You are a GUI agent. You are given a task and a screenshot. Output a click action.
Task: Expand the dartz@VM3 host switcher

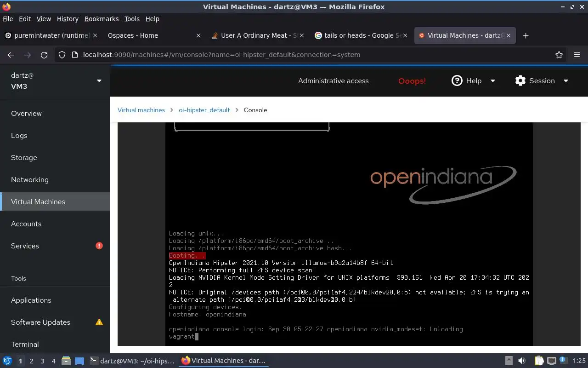click(x=99, y=80)
